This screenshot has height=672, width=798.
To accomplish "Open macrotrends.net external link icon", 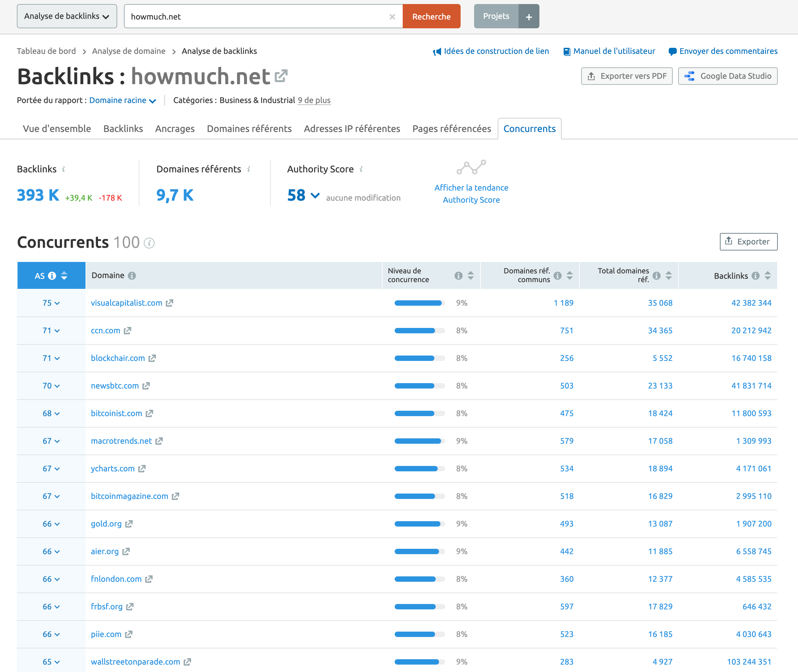I will pyautogui.click(x=159, y=441).
